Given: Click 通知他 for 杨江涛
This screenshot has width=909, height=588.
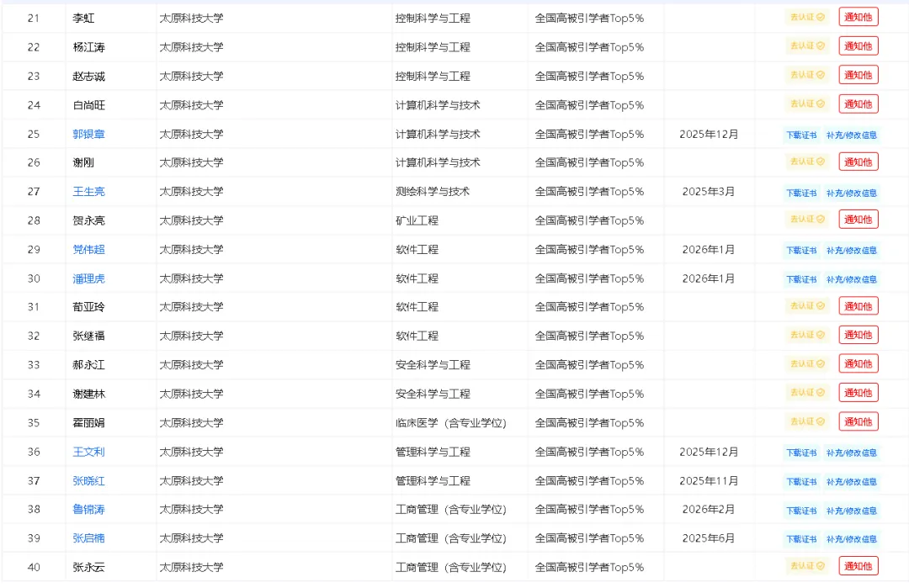Looking at the screenshot, I should pos(858,46).
